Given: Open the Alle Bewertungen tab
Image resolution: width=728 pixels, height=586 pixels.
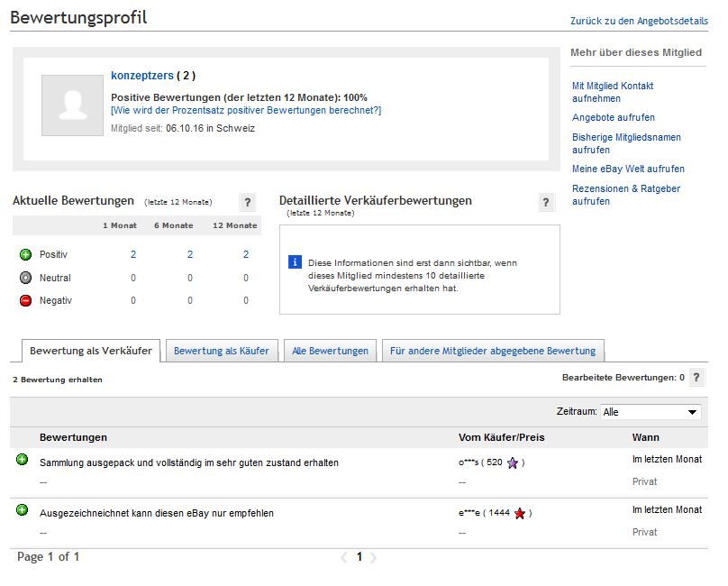Looking at the screenshot, I should click(x=332, y=349).
